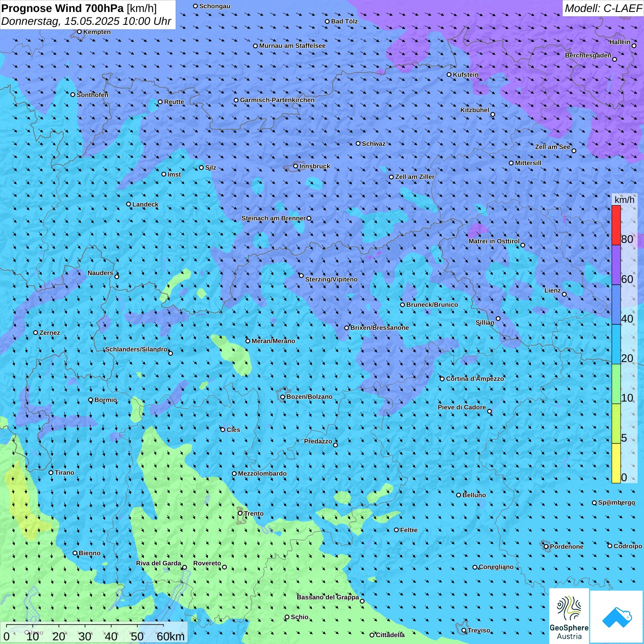Viewport: 644px width, 644px height.
Task: Click the Kitzbühel city marker
Action: [x=493, y=115]
